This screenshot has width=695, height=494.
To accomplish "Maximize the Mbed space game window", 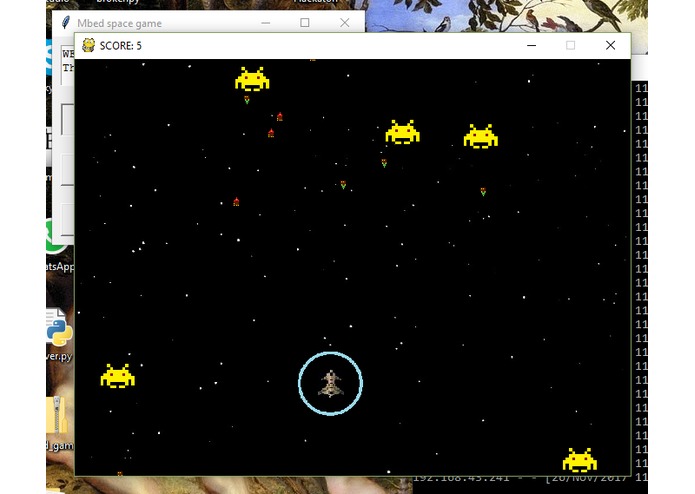I will 305,23.
